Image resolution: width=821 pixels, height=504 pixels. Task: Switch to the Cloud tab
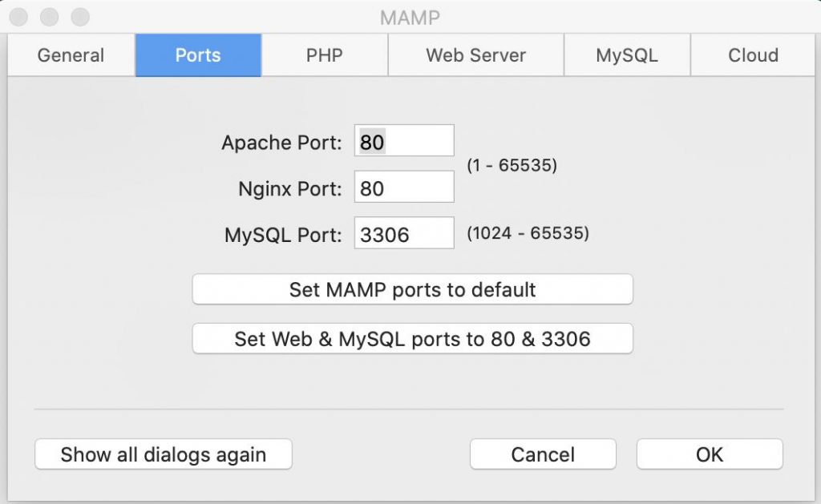[753, 55]
